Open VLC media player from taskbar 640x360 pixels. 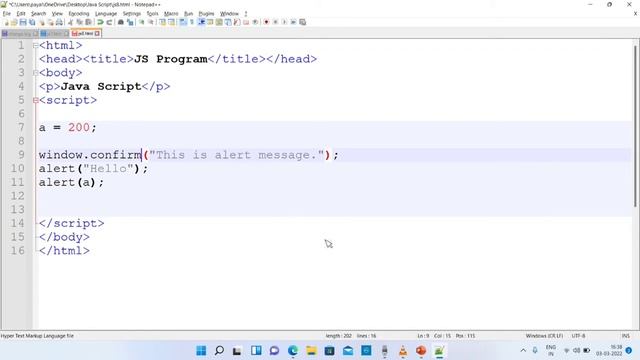(403, 351)
